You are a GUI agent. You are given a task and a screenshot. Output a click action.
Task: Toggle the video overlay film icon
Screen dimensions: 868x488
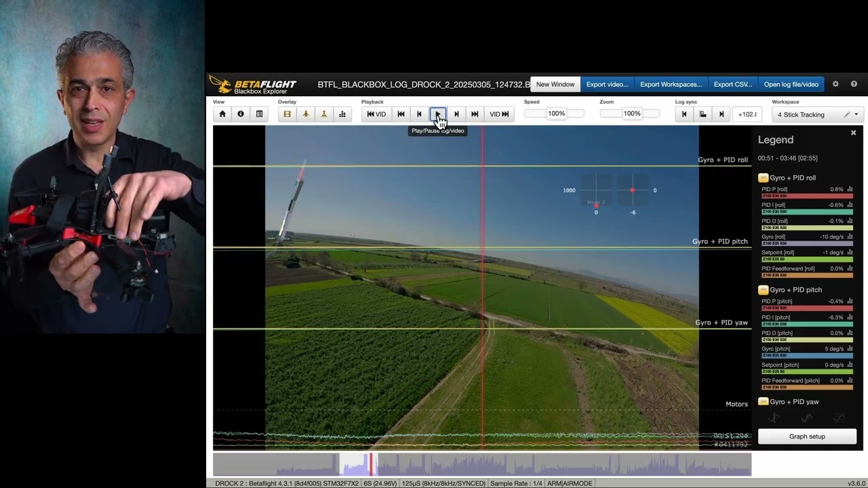288,114
